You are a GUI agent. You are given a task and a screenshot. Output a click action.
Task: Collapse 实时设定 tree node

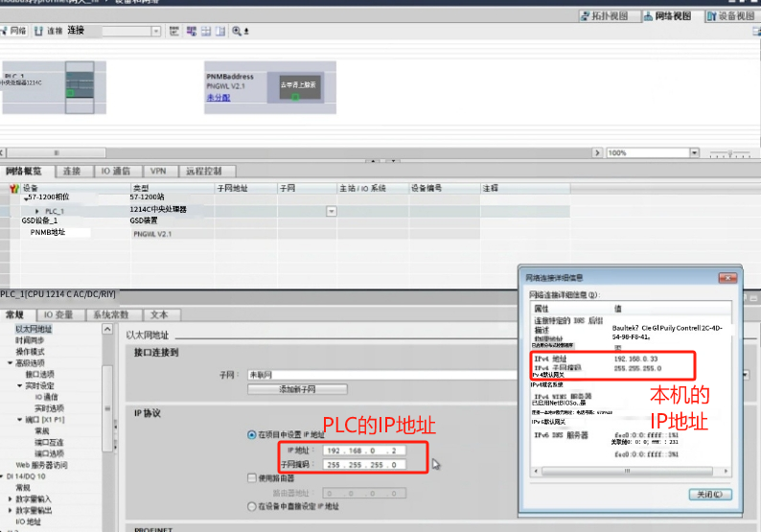click(x=20, y=386)
